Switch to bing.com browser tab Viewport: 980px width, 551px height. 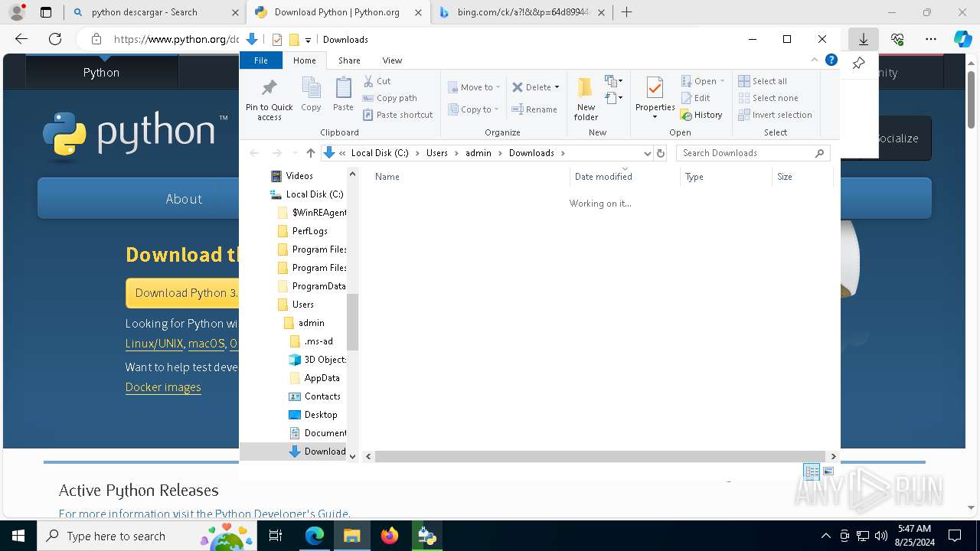(x=524, y=12)
